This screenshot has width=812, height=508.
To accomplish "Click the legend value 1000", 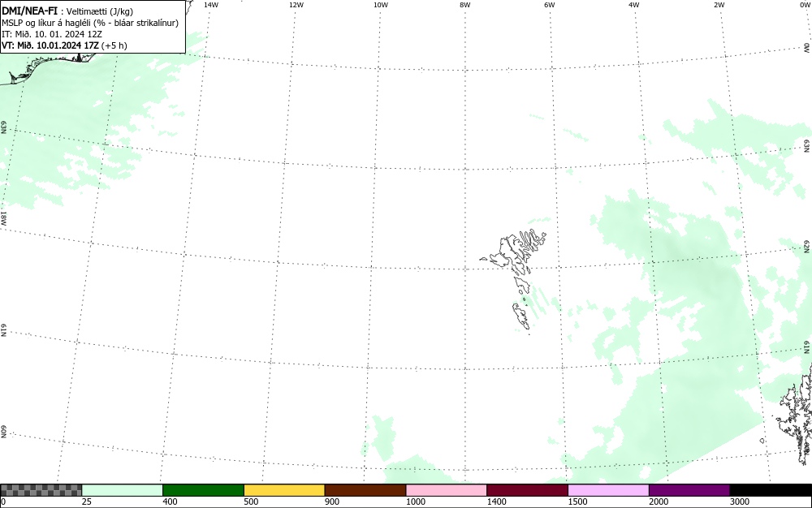I will [415, 502].
